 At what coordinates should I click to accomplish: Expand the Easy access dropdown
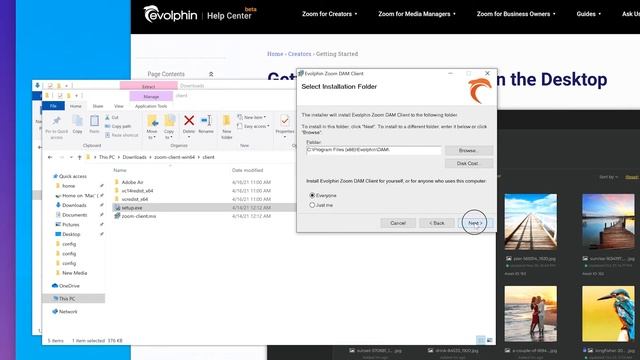pos(253,126)
